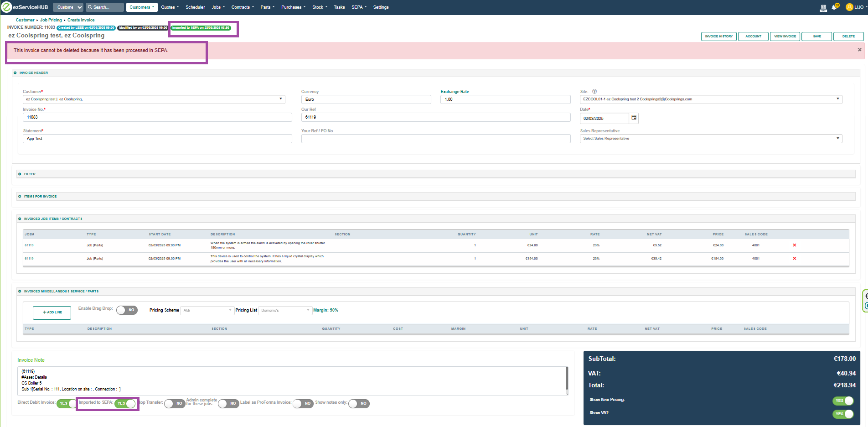The image size is (868, 427).
Task: Toggle Label as ProForma Invoice switch
Action: [x=303, y=404]
